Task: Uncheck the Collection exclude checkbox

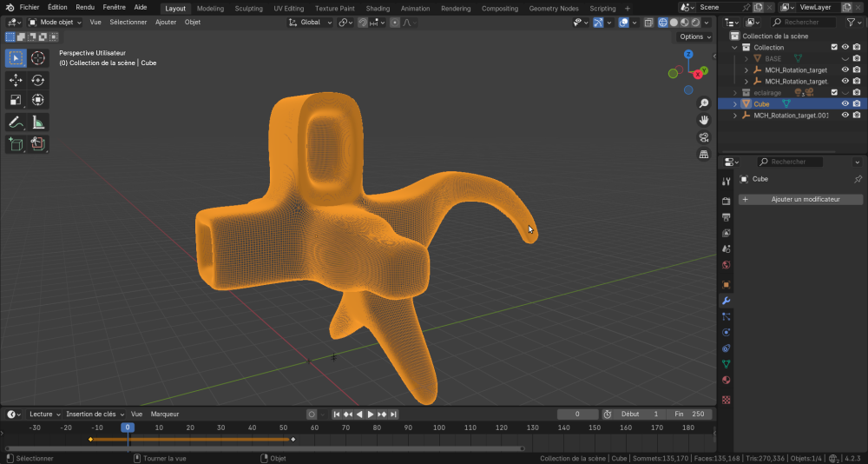Action: point(834,47)
